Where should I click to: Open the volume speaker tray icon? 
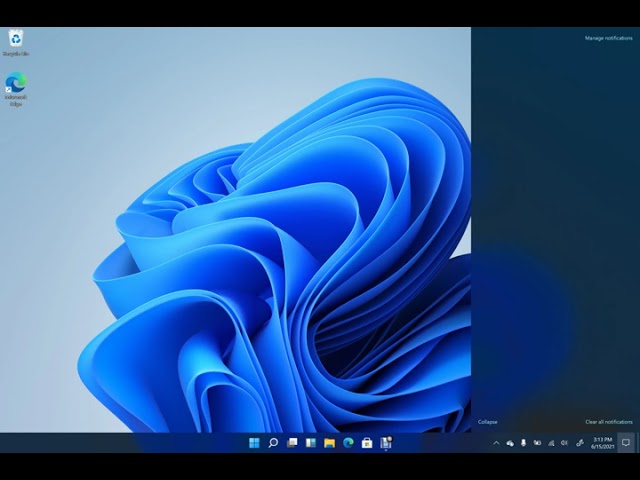click(x=564, y=443)
